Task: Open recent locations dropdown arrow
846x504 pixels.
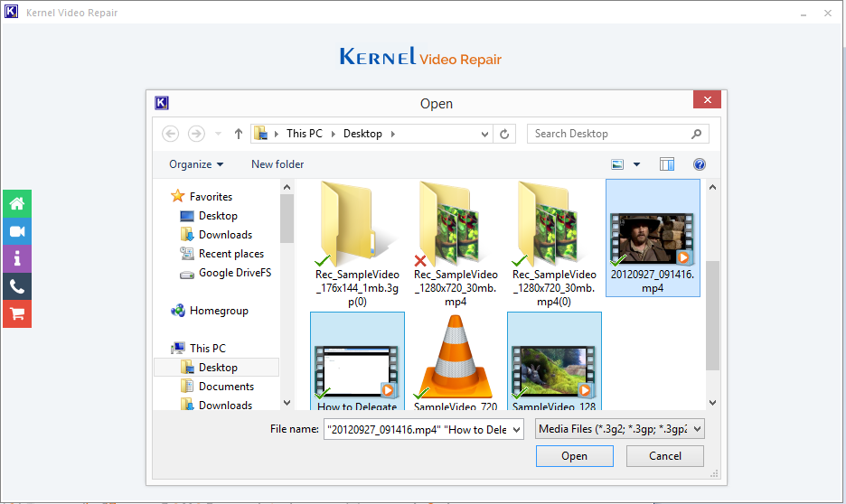Action: [218, 134]
